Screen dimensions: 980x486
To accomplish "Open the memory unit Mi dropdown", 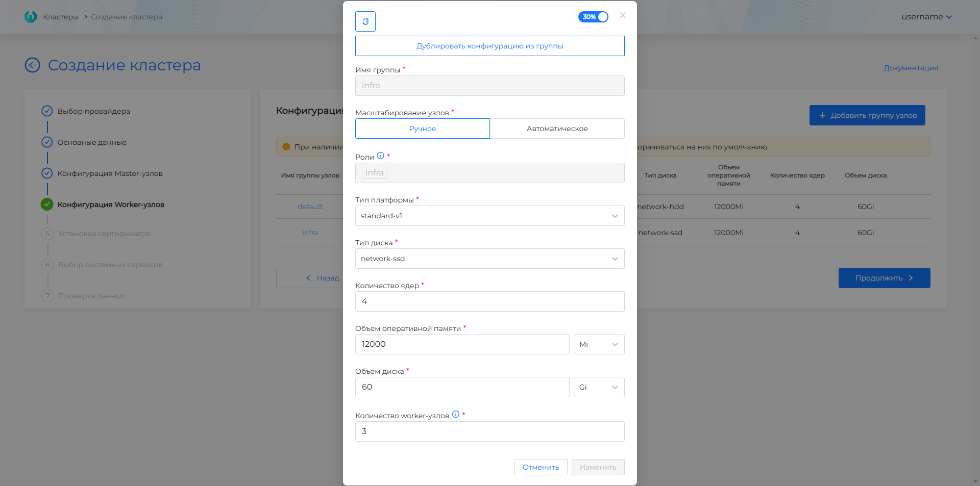I will [x=599, y=344].
